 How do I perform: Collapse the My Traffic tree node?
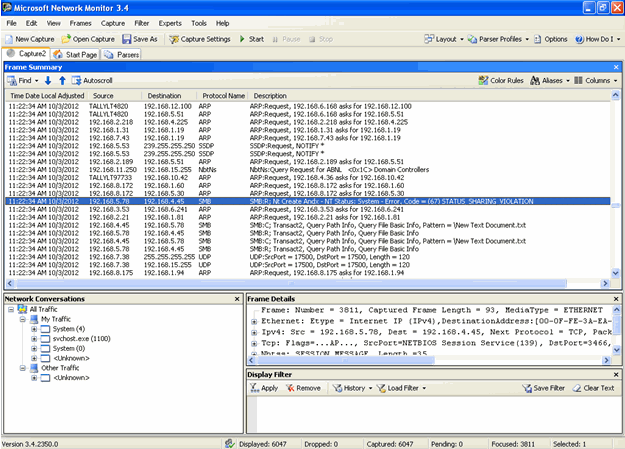23,319
